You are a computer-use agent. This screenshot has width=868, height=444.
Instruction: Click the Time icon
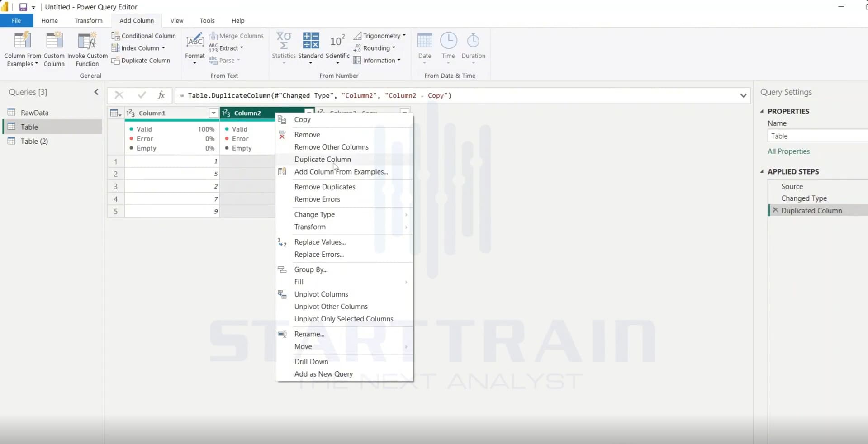pyautogui.click(x=448, y=40)
